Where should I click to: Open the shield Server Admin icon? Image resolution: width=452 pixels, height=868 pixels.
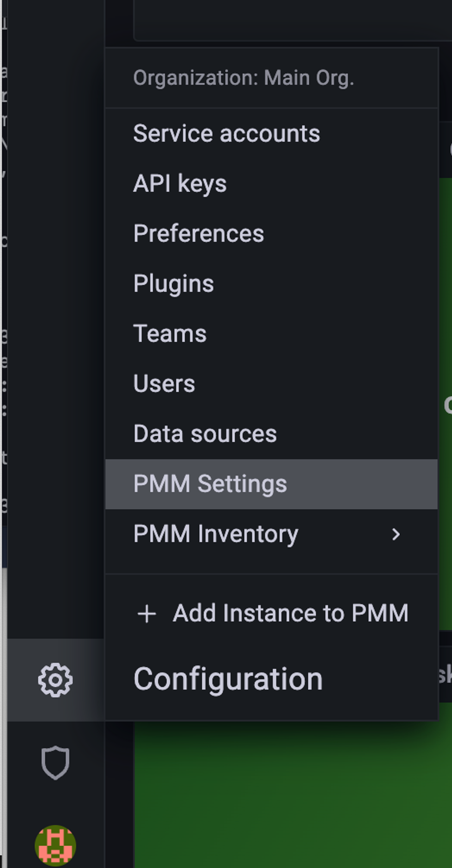(55, 763)
